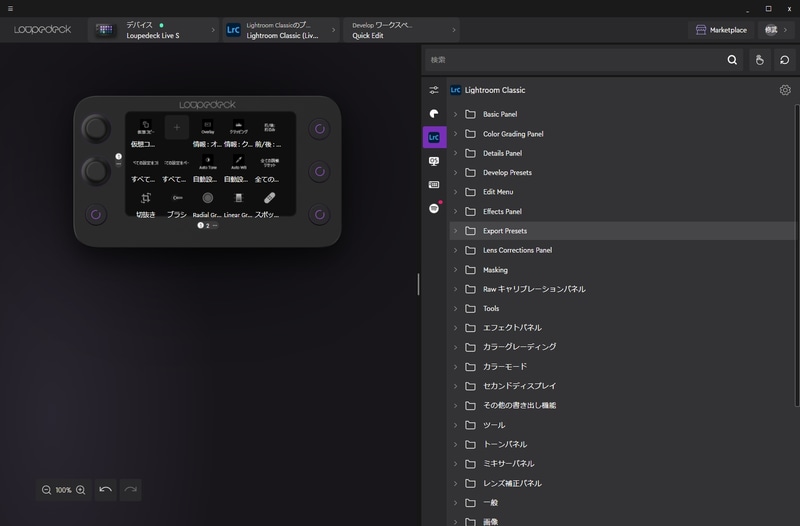Screen dimensions: 800x526
Task: Expand the Export Presets chevron
Action: [x=456, y=231]
